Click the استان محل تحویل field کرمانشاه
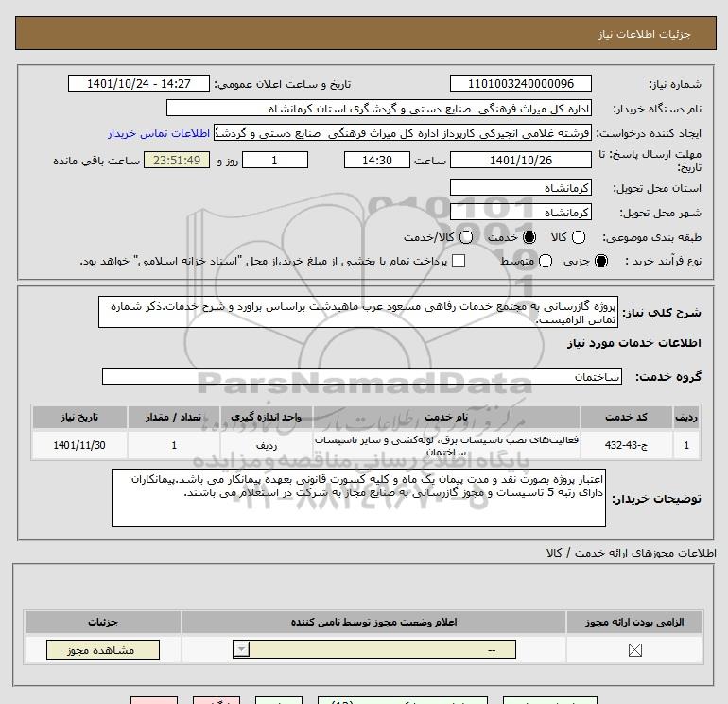 coord(520,187)
